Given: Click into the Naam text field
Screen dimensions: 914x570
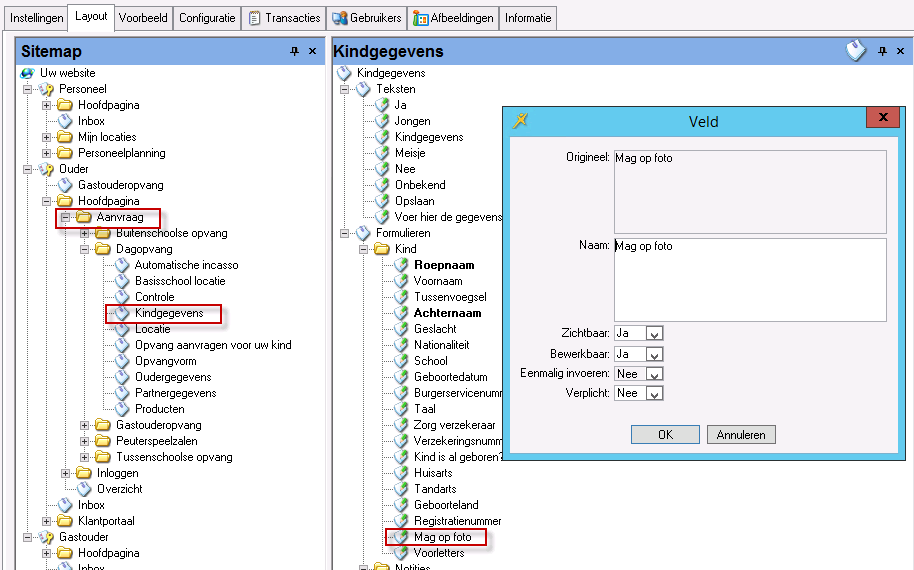Looking at the screenshot, I should (x=749, y=279).
